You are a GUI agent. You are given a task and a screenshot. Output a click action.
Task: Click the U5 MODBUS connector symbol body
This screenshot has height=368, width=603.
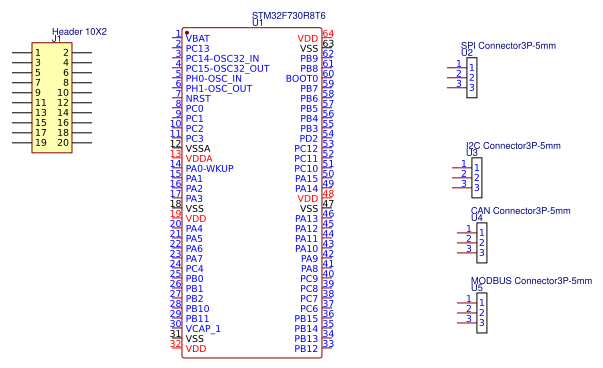(482, 313)
